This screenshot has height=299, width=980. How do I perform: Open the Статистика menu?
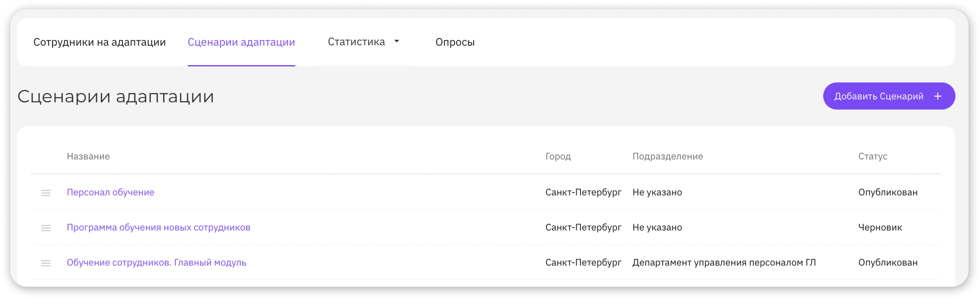(x=356, y=42)
